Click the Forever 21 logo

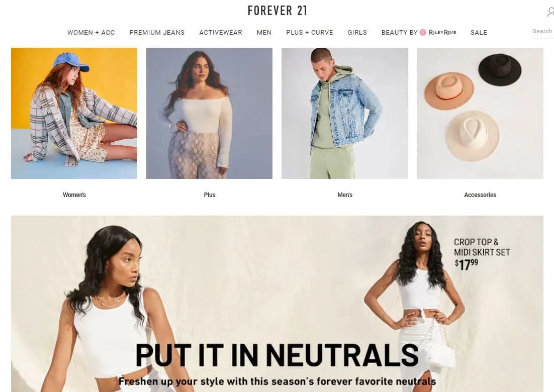click(x=278, y=11)
